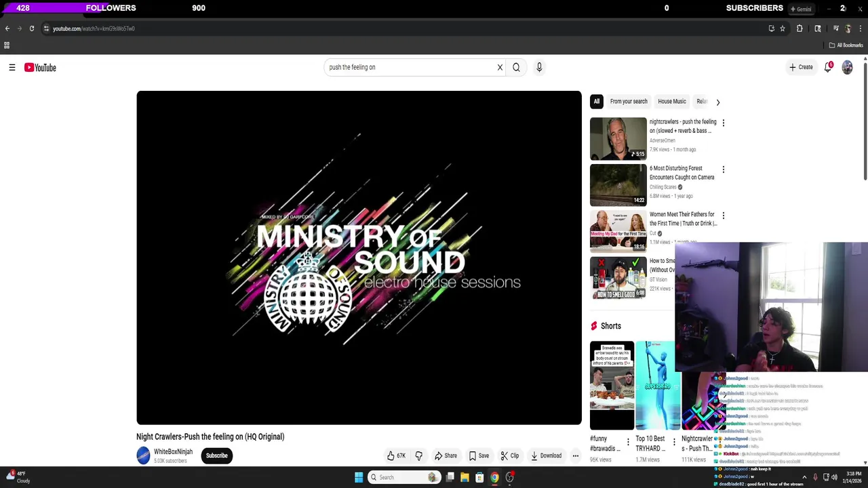Open options for Top 10 Best TRYHARD short
The width and height of the screenshot is (868, 488).
tap(673, 442)
